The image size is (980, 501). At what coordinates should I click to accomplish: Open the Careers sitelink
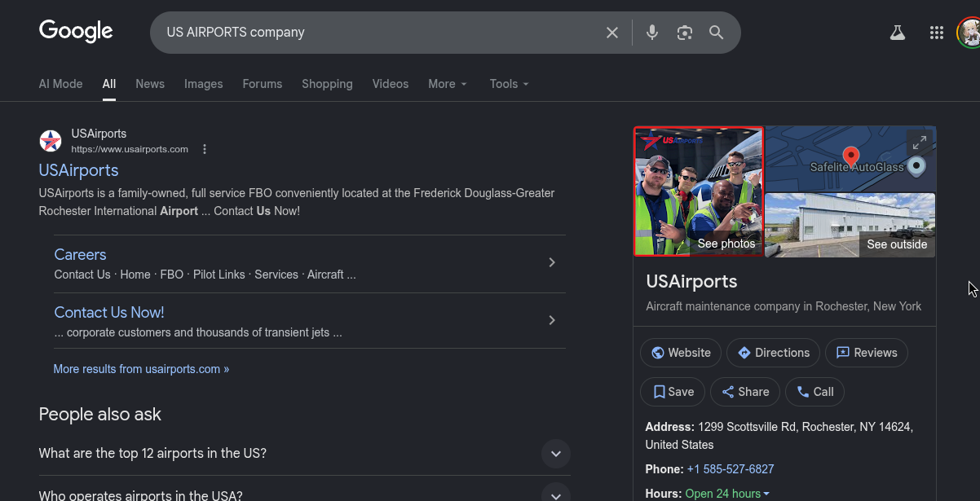(80, 254)
